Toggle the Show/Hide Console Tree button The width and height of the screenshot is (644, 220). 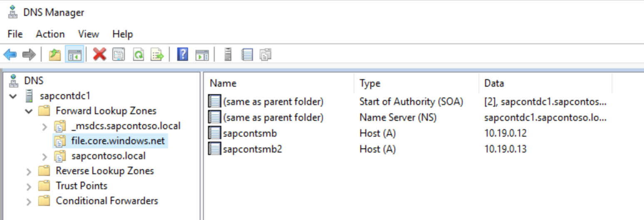74,54
